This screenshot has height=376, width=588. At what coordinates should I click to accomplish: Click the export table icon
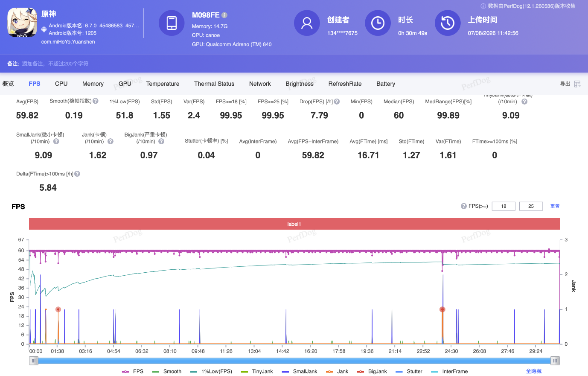pos(577,84)
